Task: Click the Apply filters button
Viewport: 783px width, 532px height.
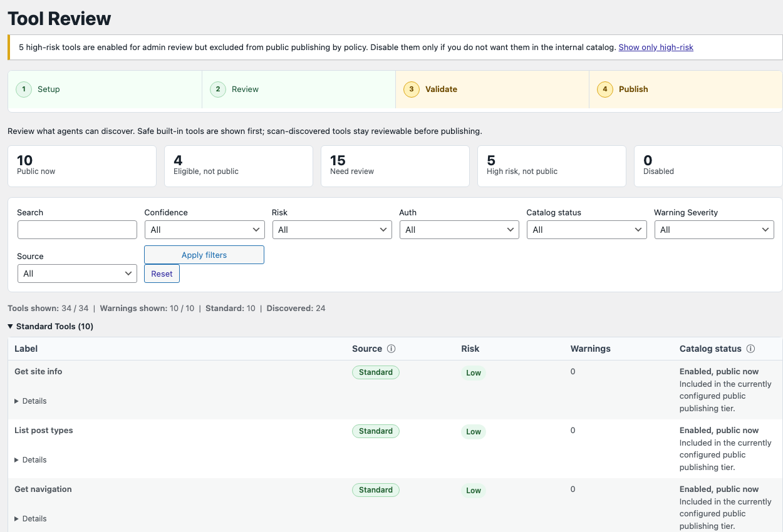Action: coord(204,255)
